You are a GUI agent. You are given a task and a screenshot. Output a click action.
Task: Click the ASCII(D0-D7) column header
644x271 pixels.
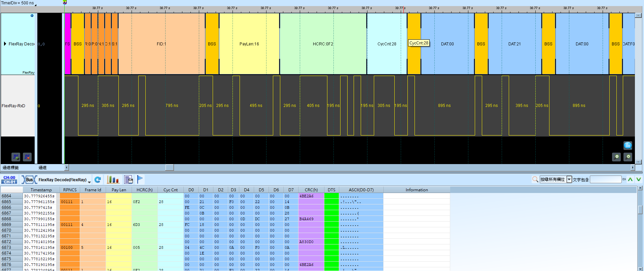(361, 190)
